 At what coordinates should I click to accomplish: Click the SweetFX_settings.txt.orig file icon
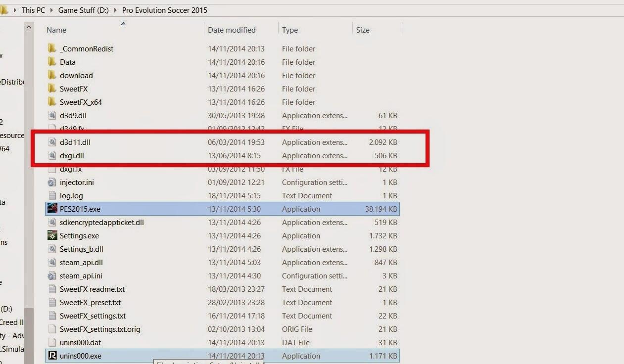[52, 329]
